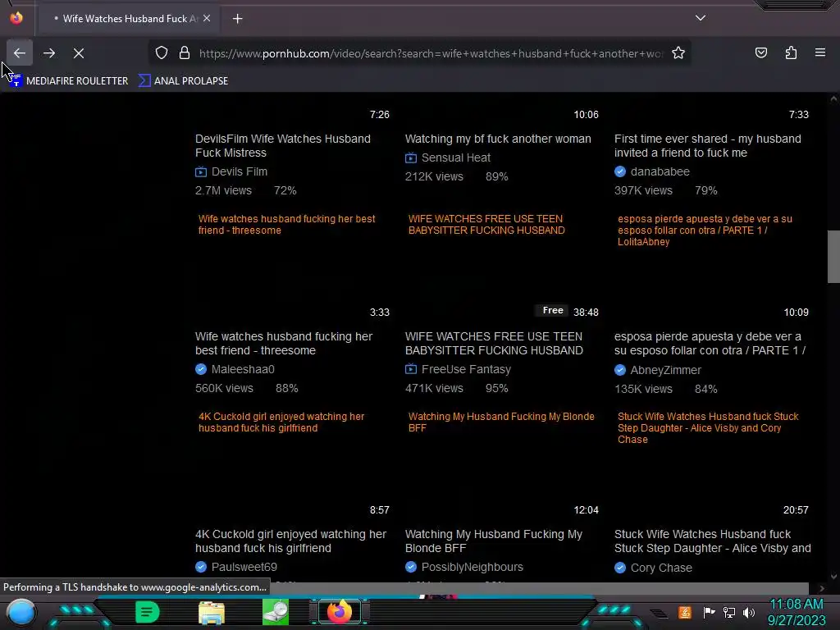Save the page to Pocket
840x630 pixels.
click(x=760, y=52)
